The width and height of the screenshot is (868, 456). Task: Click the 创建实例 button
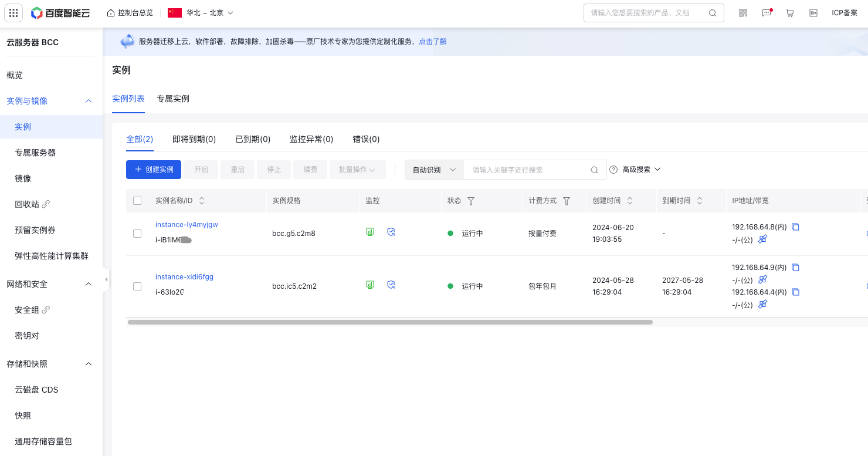point(154,170)
